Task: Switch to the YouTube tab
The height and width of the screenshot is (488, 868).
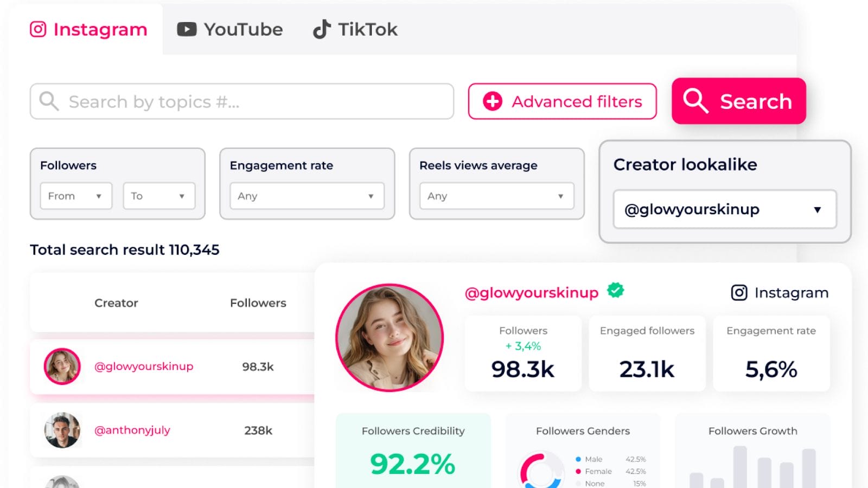Action: (x=230, y=29)
